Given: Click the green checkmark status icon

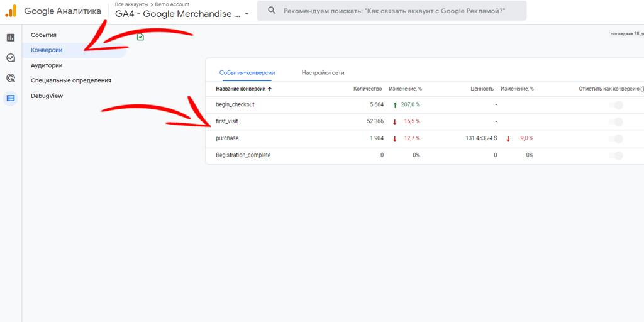Looking at the screenshot, I should tap(141, 37).
